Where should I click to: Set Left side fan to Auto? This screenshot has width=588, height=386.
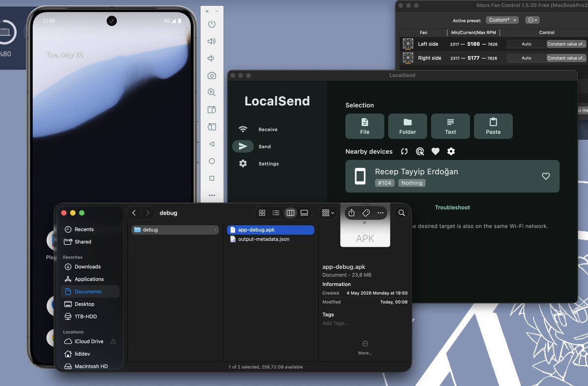(527, 44)
